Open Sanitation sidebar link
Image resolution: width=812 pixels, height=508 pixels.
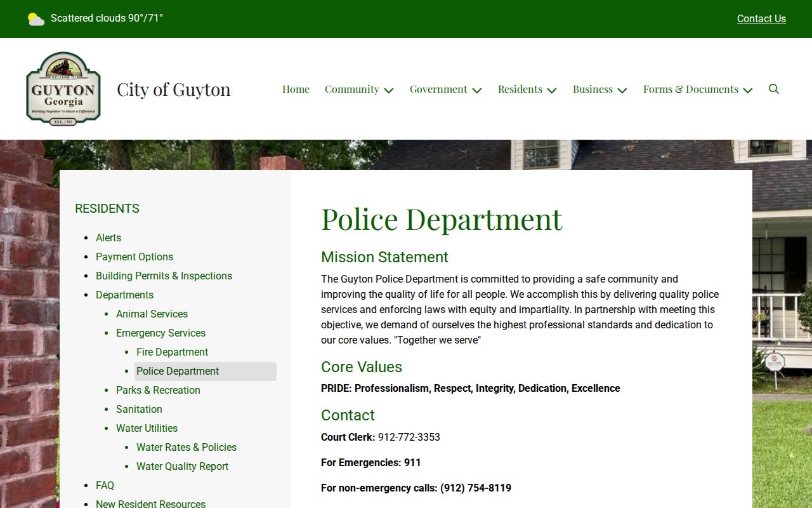click(139, 409)
